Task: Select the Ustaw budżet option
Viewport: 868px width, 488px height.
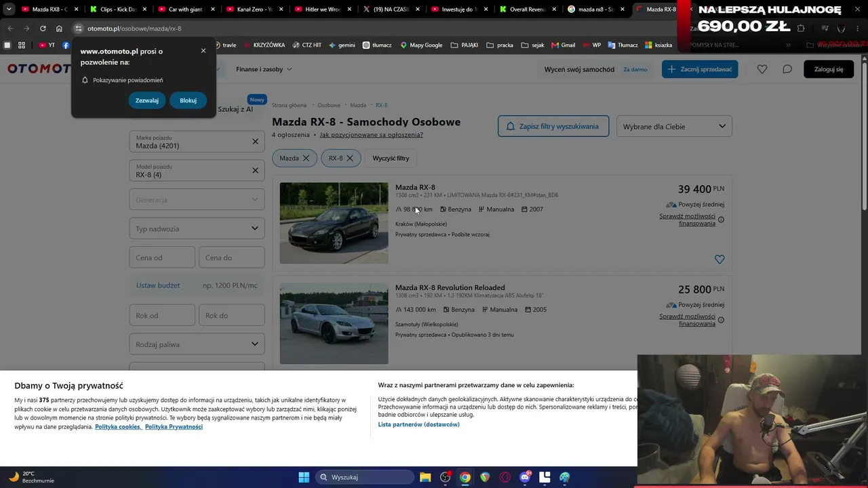Action: [158, 285]
